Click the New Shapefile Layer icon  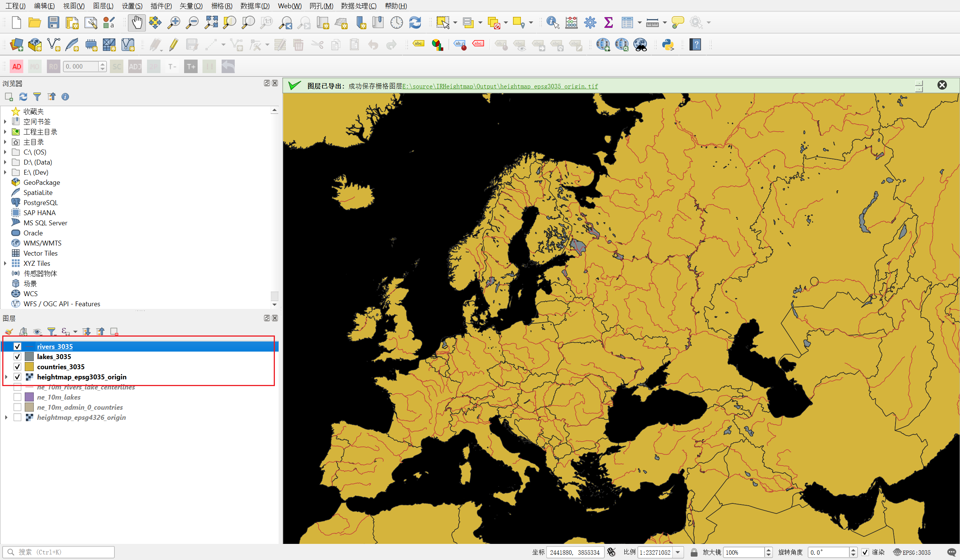53,45
